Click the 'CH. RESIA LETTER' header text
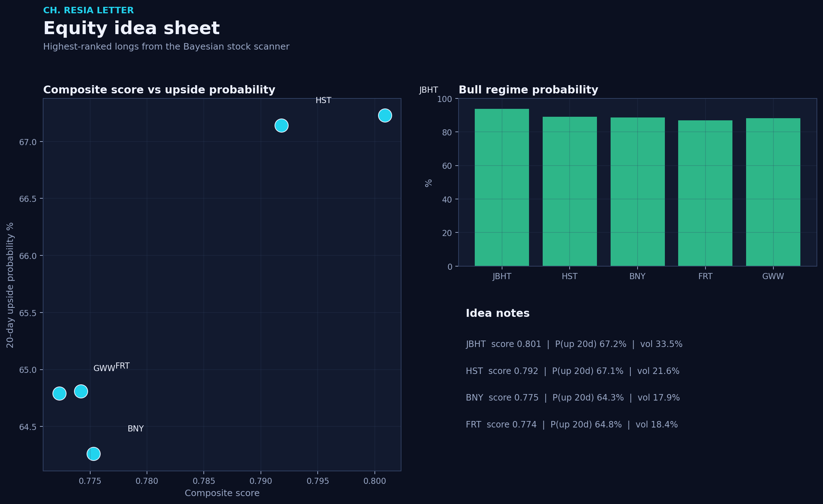 coord(88,10)
